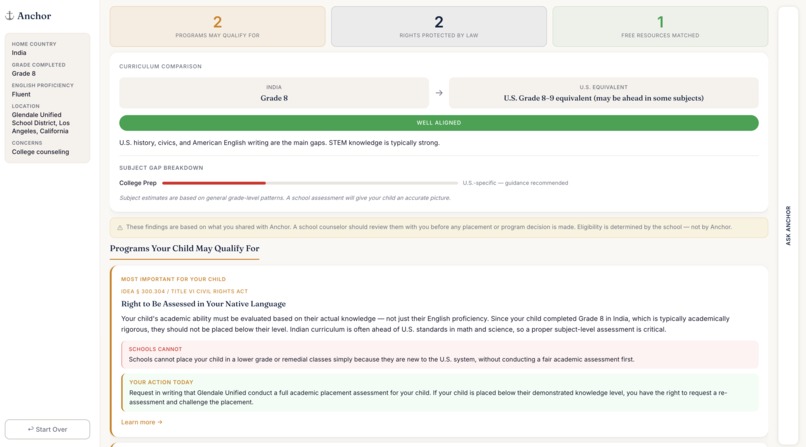Click the College counseling concern
This screenshot has width=806, height=447.
click(x=40, y=152)
